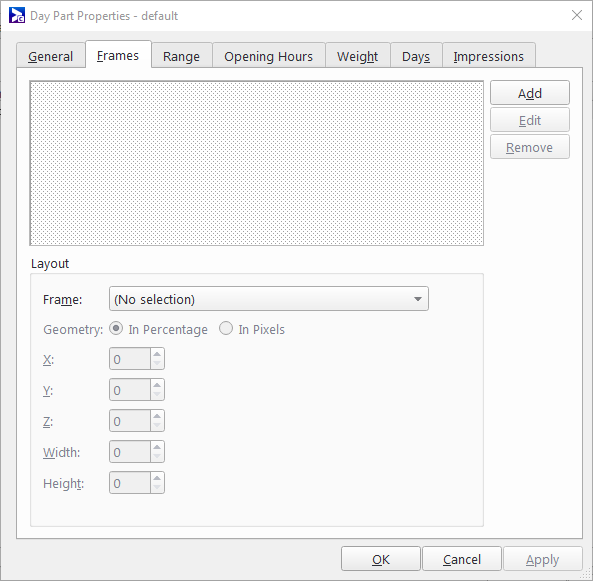Close the Day Part Properties dialog
Screen dimensions: 593x581
click(577, 16)
